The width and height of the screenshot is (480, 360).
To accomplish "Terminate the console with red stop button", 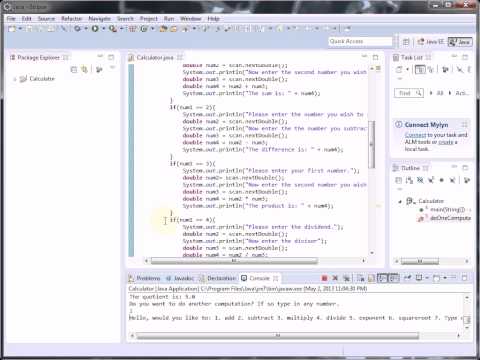I will pyautogui.click(x=324, y=278).
